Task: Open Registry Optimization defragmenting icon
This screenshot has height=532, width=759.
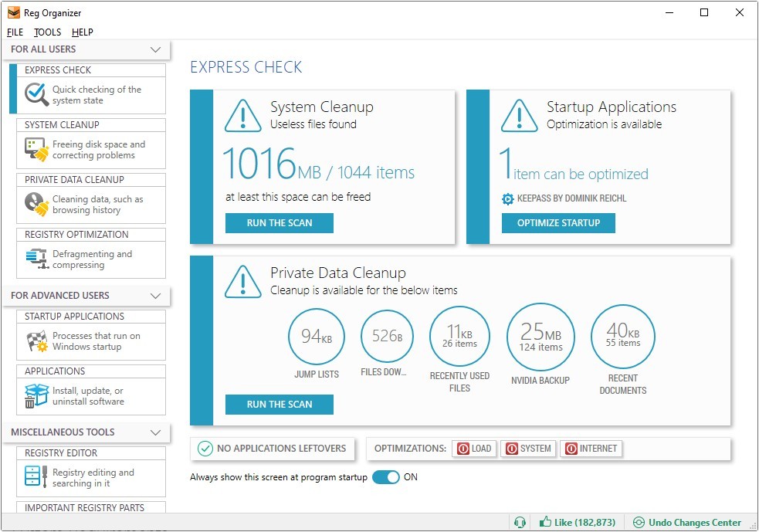Action: tap(36, 259)
